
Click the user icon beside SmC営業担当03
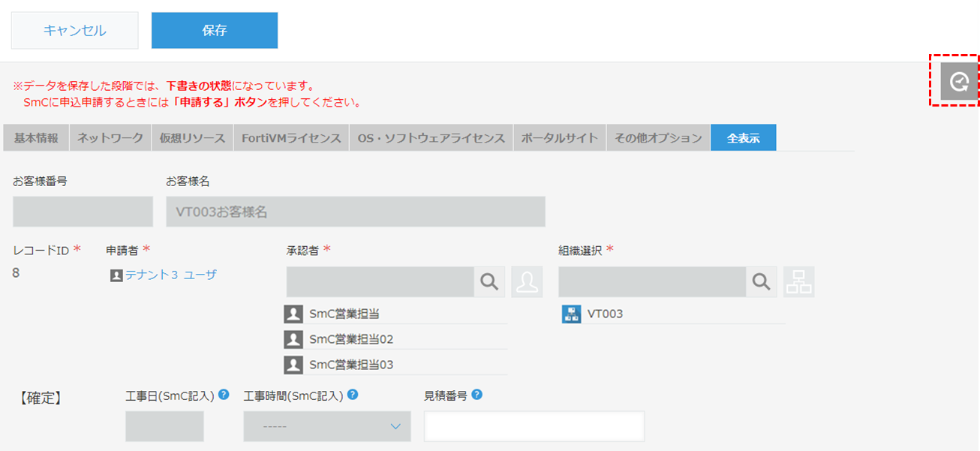tap(293, 365)
